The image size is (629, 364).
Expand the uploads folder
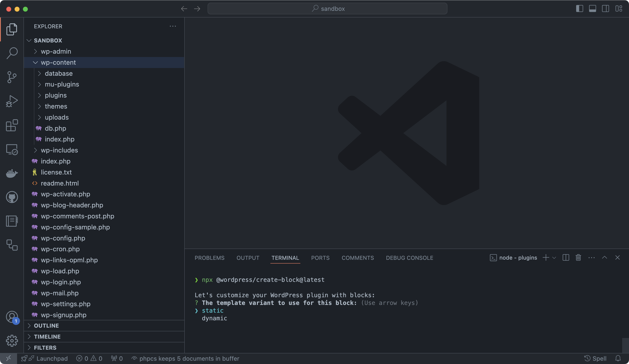[x=104, y=117]
